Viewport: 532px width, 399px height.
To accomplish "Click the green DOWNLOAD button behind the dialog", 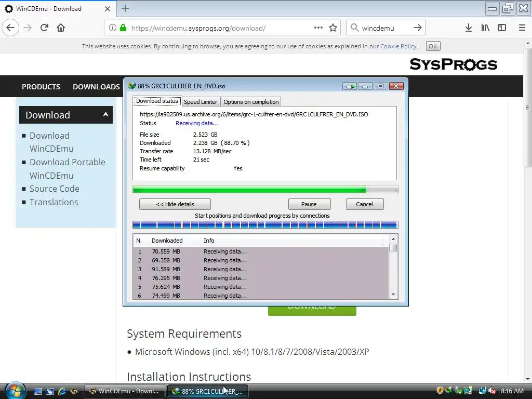I will click(x=312, y=311).
